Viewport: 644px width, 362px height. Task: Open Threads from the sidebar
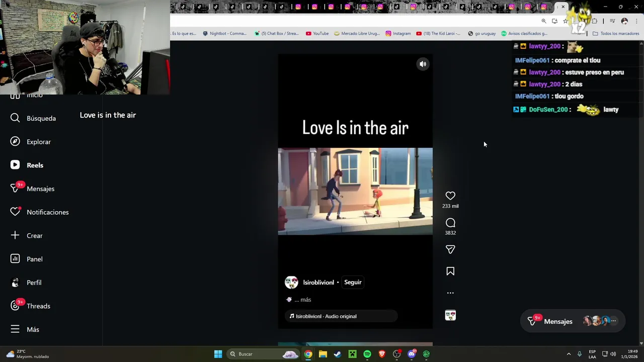click(30, 306)
